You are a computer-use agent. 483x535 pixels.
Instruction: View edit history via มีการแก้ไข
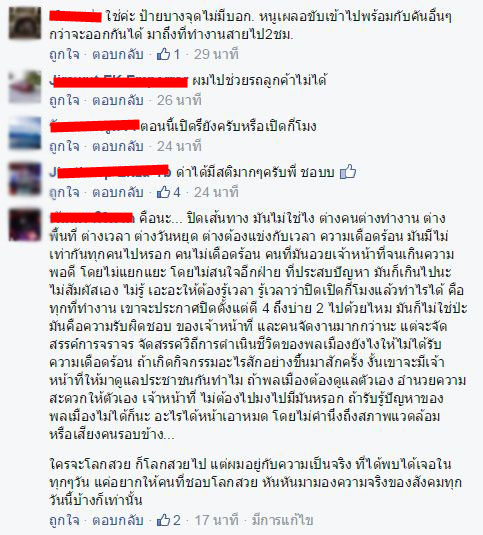click(282, 520)
